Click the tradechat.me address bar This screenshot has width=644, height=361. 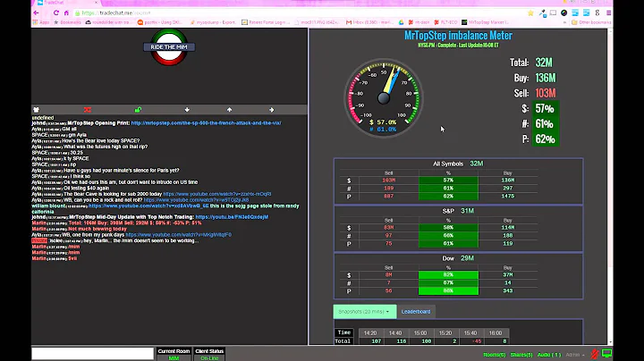click(x=300, y=13)
